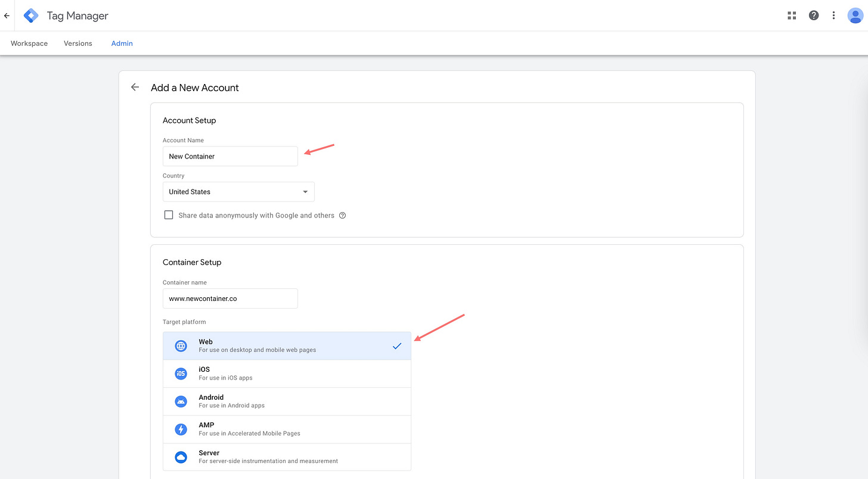
Task: Click the Android robot platform icon
Action: coord(181,402)
